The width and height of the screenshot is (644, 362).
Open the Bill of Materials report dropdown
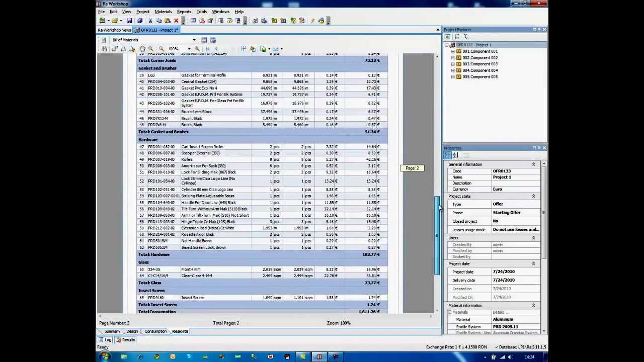pyautogui.click(x=194, y=40)
